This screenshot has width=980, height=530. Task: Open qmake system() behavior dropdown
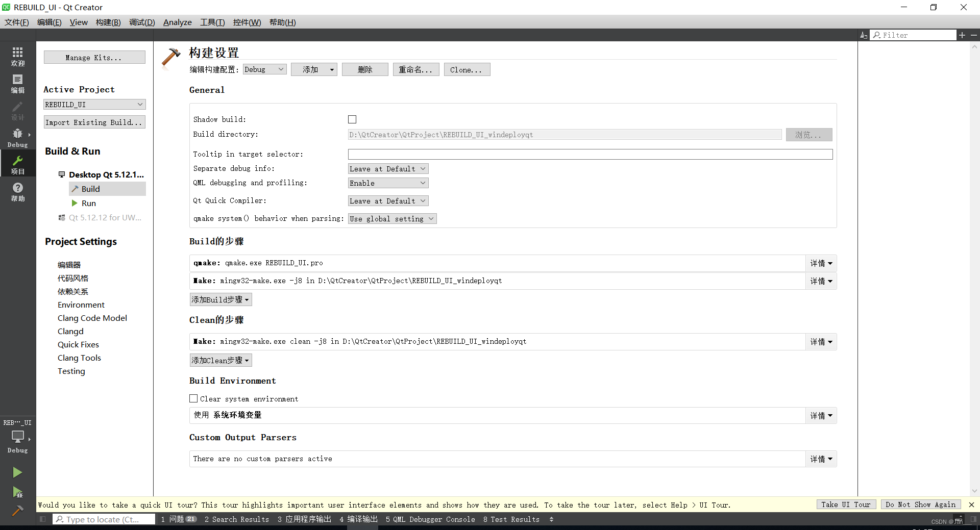pyautogui.click(x=392, y=219)
